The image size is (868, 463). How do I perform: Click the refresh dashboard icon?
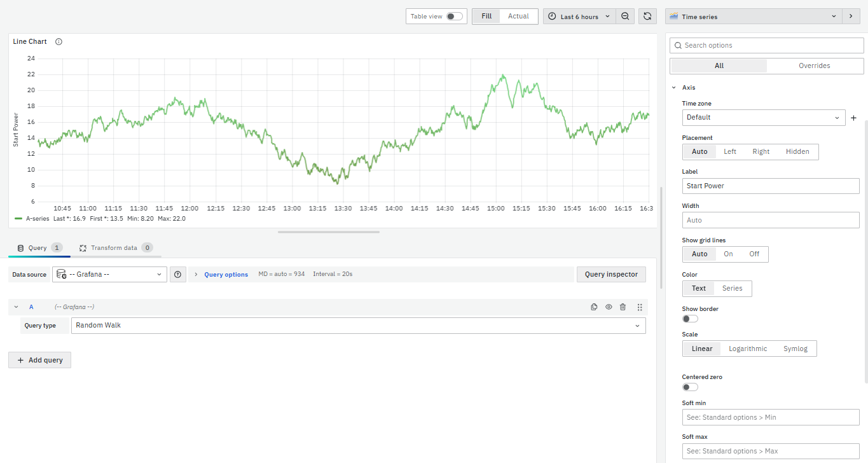click(x=647, y=17)
